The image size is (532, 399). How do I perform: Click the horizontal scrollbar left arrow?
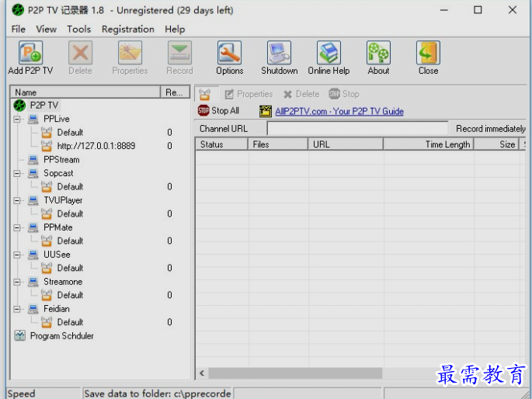(202, 373)
